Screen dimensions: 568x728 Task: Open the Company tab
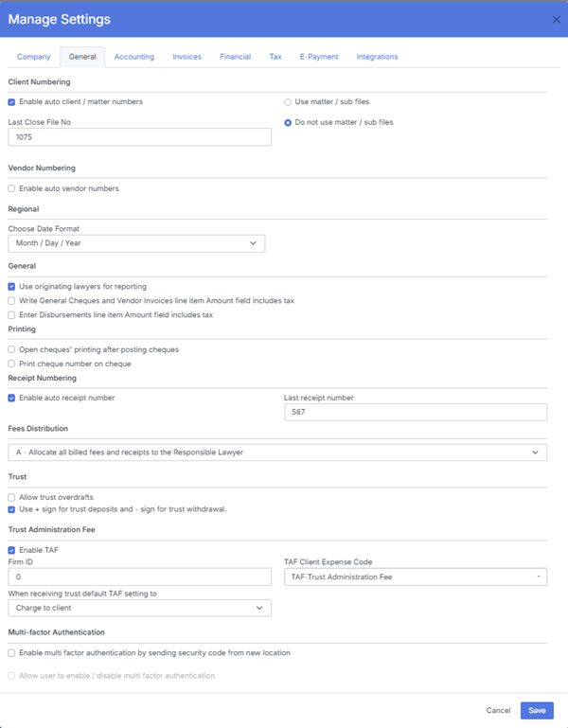click(x=34, y=57)
